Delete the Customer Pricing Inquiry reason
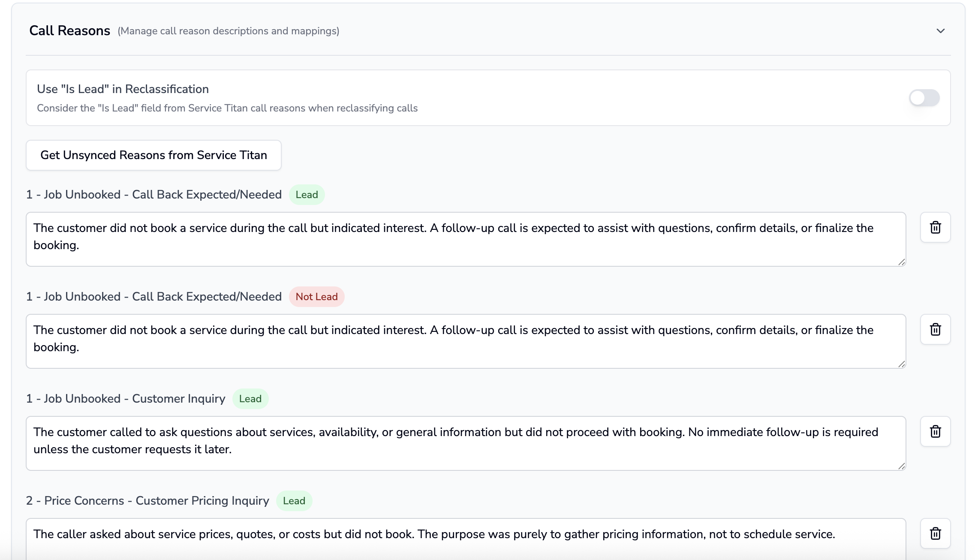 pyautogui.click(x=935, y=533)
